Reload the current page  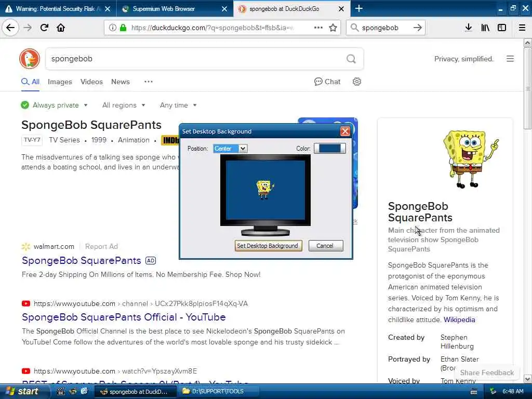[x=45, y=28]
